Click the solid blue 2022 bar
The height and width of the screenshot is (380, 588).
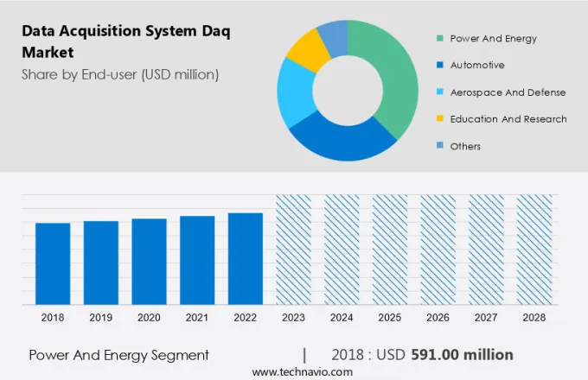[x=246, y=258]
